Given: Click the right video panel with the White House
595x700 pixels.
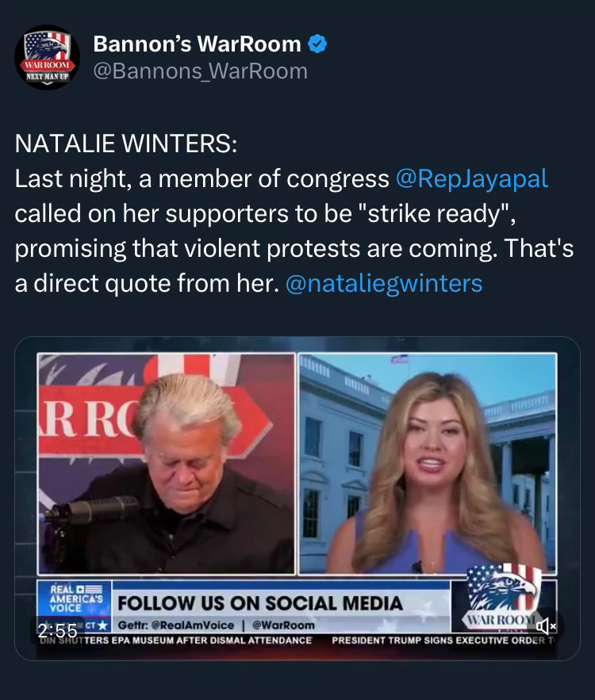Looking at the screenshot, I should [x=428, y=464].
